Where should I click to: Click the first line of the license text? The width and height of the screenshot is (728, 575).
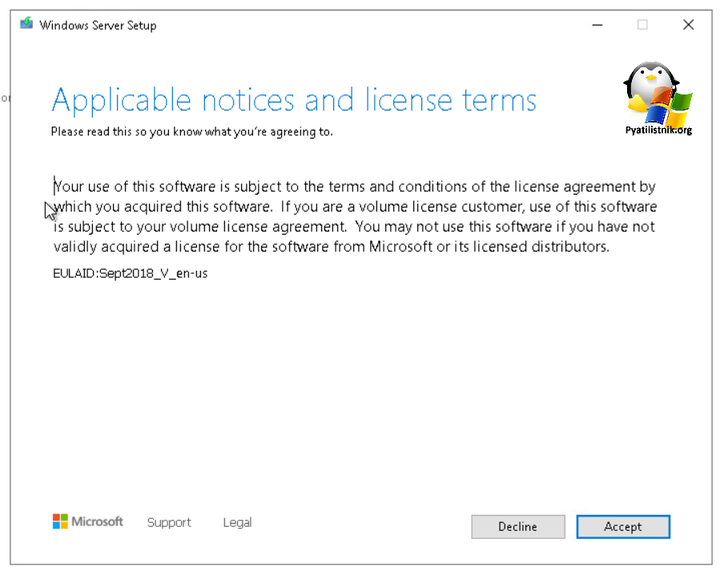click(355, 187)
